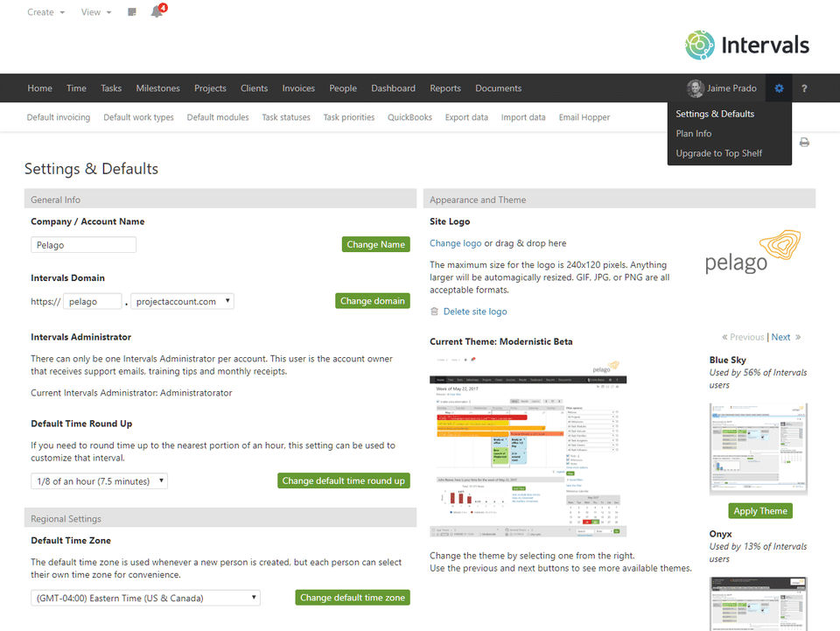Screen dimensions: 840x631
Task: Click the Intervals logo
Action: [747, 45]
